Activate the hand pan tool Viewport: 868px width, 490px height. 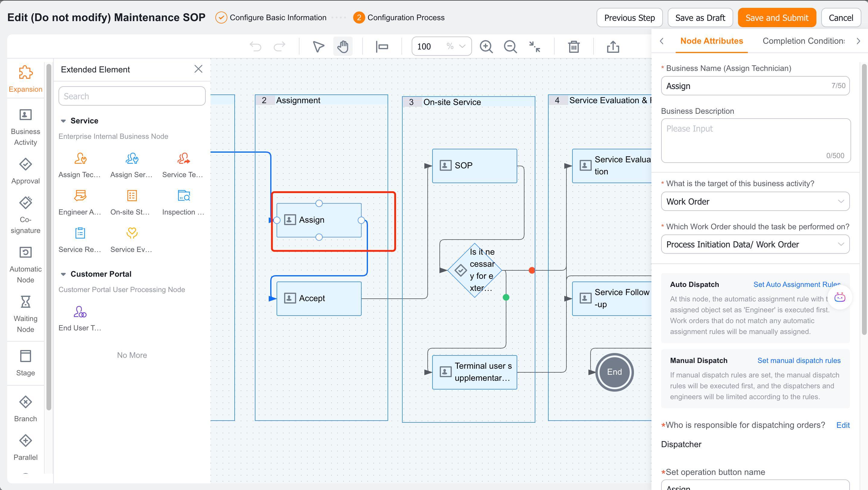[343, 46]
